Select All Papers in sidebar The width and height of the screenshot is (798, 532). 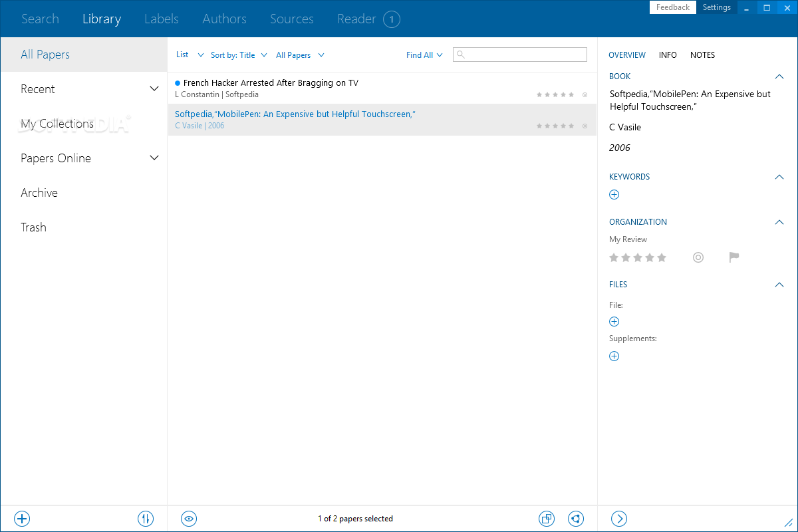pyautogui.click(x=84, y=55)
